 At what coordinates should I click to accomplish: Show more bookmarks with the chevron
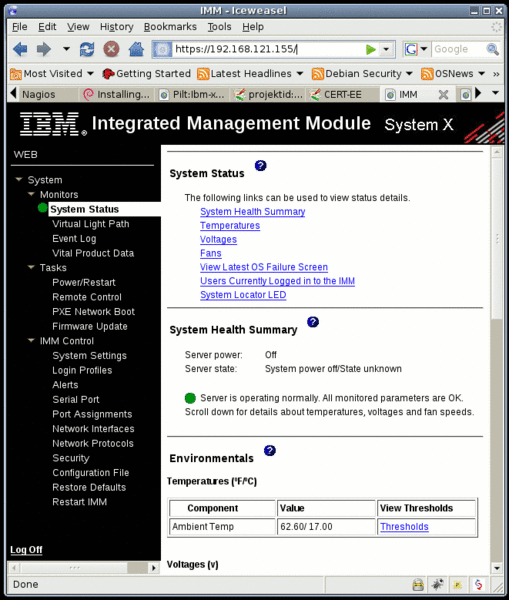pos(496,74)
